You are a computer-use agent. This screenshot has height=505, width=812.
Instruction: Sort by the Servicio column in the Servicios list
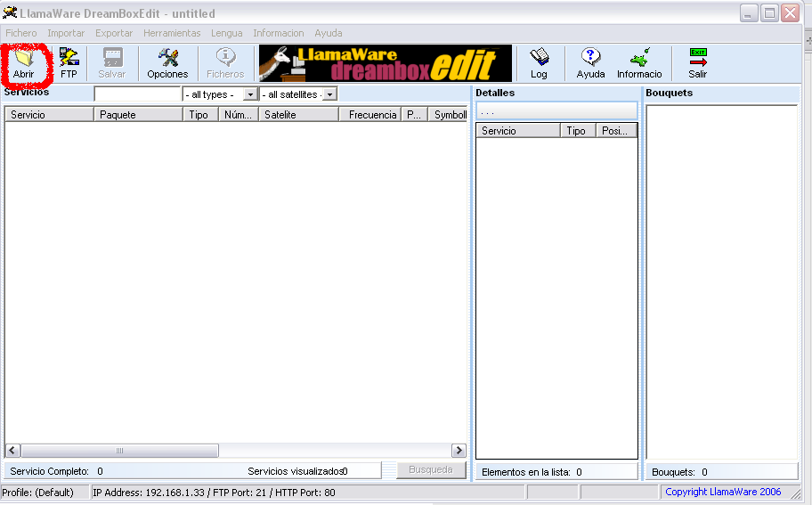click(50, 115)
